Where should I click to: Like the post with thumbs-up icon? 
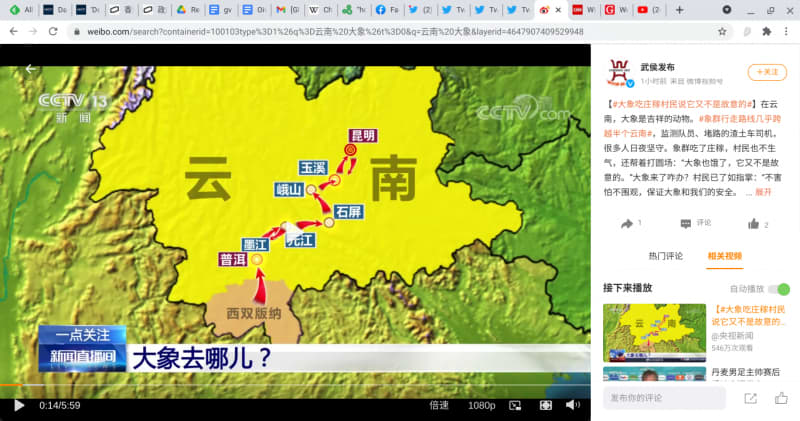[x=754, y=224]
